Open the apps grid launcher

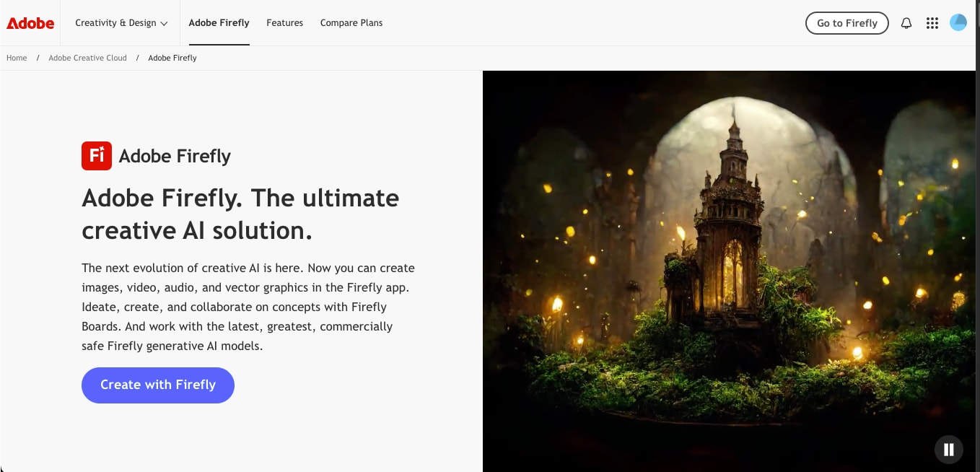tap(932, 23)
